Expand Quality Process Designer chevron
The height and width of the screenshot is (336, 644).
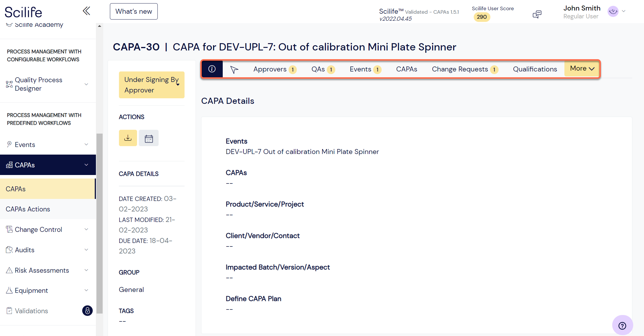coord(86,84)
